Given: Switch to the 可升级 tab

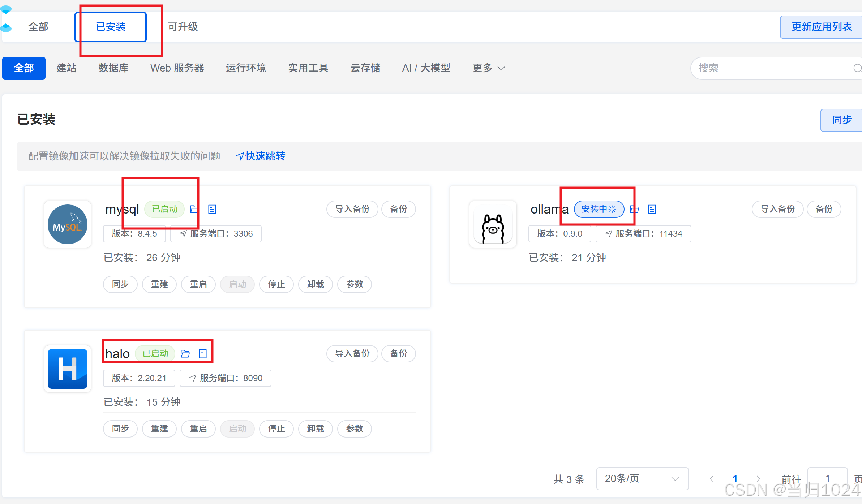Looking at the screenshot, I should point(183,27).
